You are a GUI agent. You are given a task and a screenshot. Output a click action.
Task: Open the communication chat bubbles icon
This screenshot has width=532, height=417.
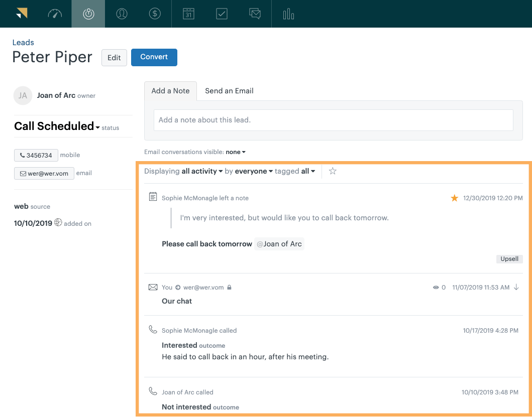[255, 14]
